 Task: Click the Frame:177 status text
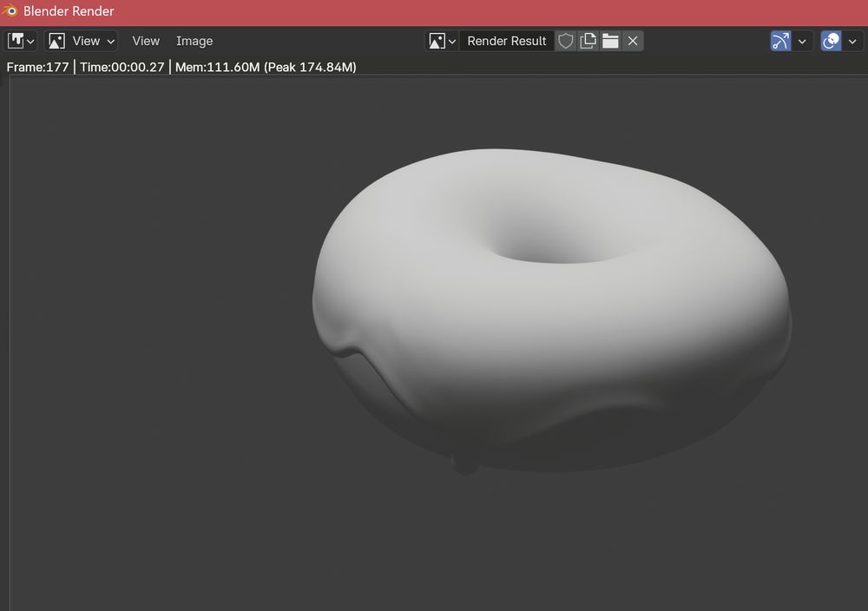point(37,67)
